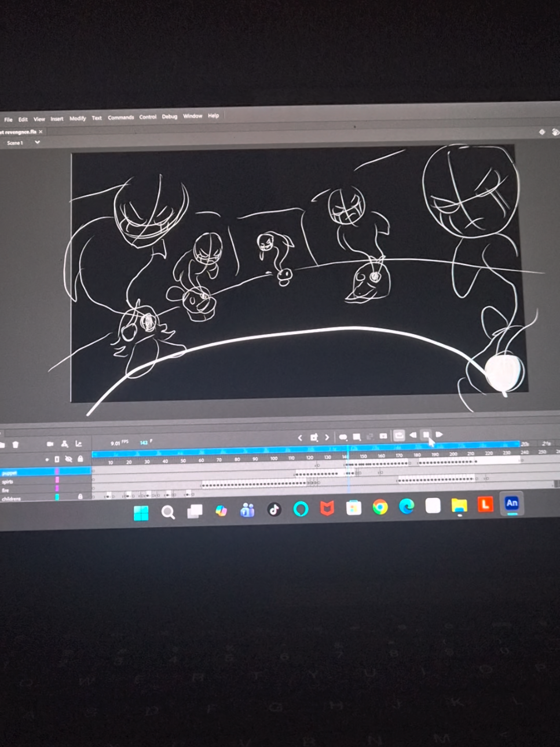Open TikTok from the taskbar
Screen dimensions: 560x747
274,510
